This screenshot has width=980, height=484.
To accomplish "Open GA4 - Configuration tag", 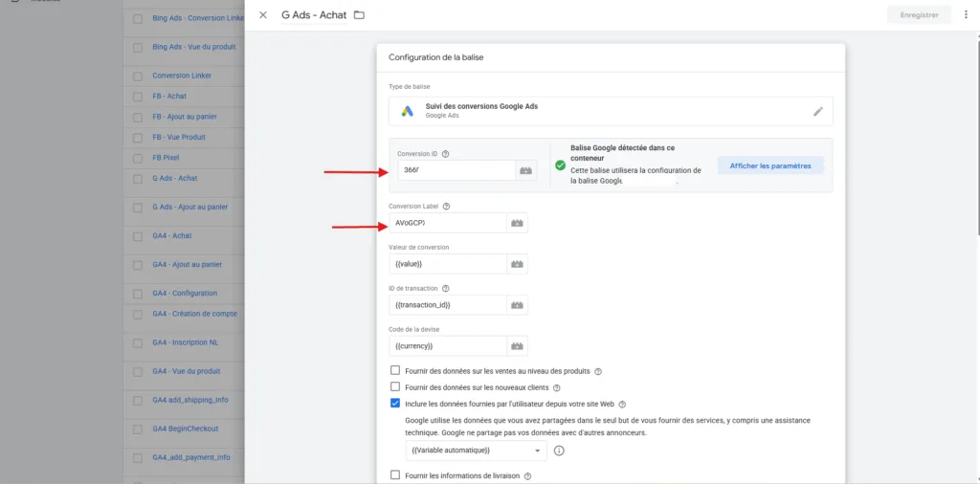I will point(185,293).
